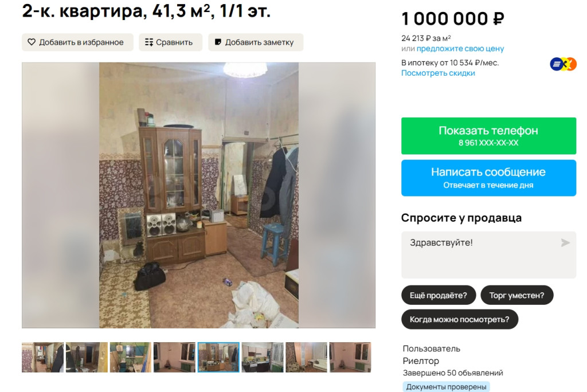The height and width of the screenshot is (392, 587).
Task: Click the heart icon to add to favorites
Action: pos(32,42)
